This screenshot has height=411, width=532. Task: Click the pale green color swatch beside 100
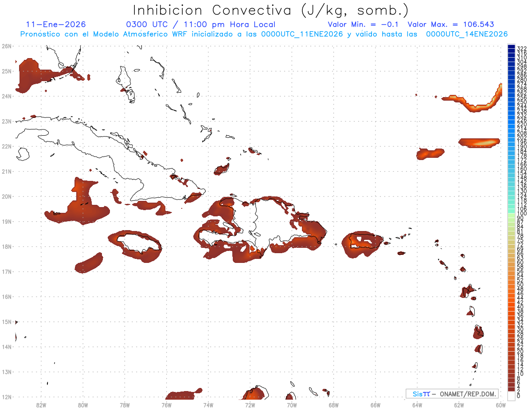[x=512, y=215]
